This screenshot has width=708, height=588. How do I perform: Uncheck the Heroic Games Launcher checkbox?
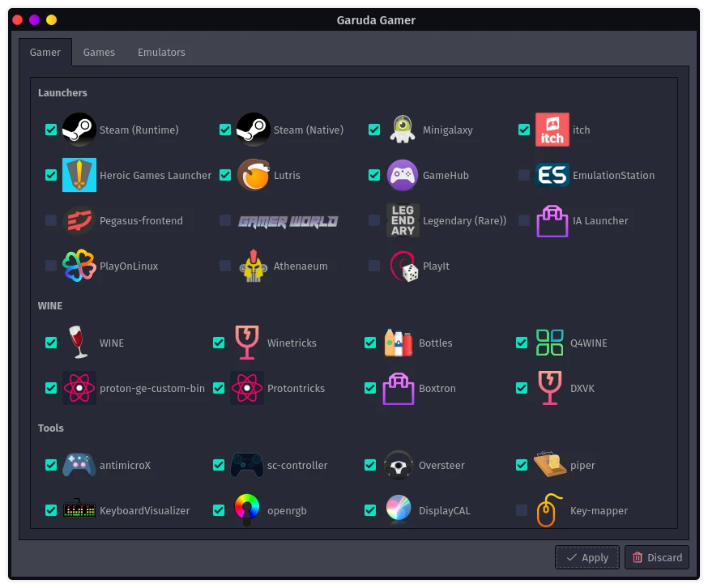point(51,175)
